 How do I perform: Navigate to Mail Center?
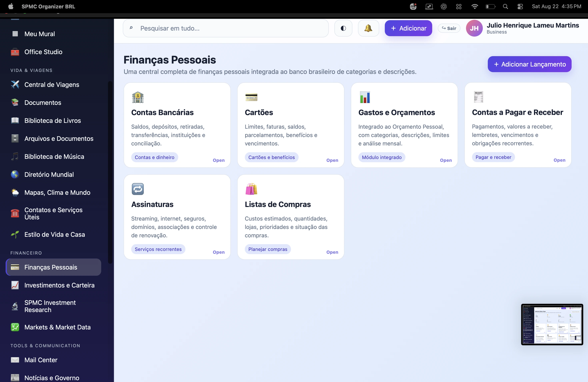[53, 360]
